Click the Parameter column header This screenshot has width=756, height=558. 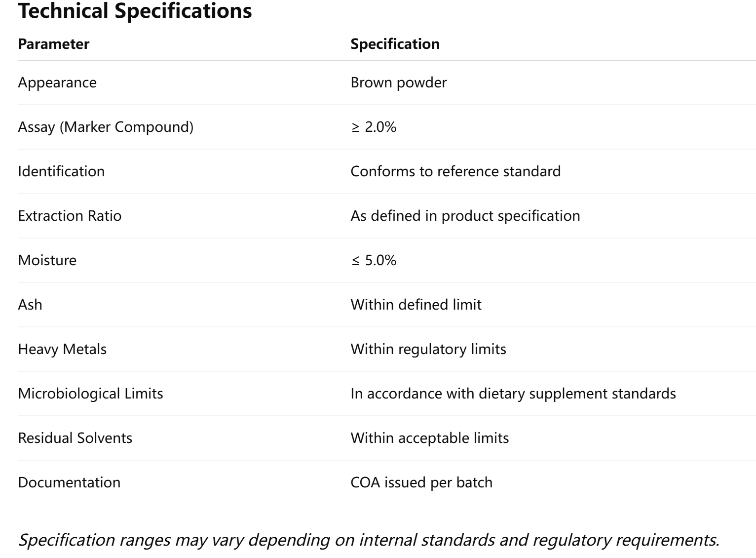[x=54, y=44]
